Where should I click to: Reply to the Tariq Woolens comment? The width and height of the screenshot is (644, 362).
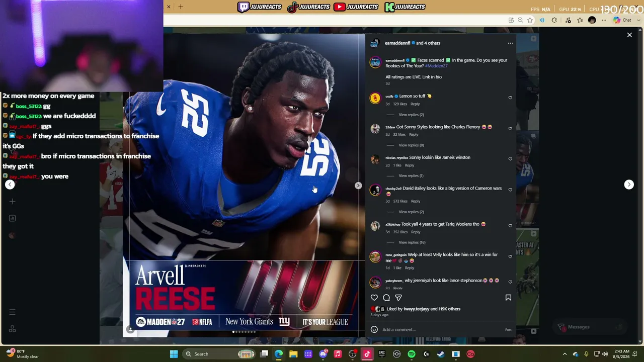click(x=416, y=232)
